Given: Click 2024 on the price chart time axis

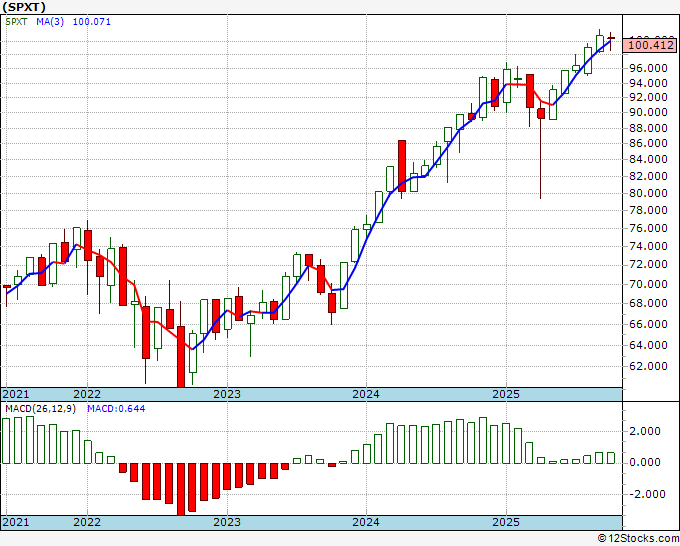Looking at the screenshot, I should (366, 394).
